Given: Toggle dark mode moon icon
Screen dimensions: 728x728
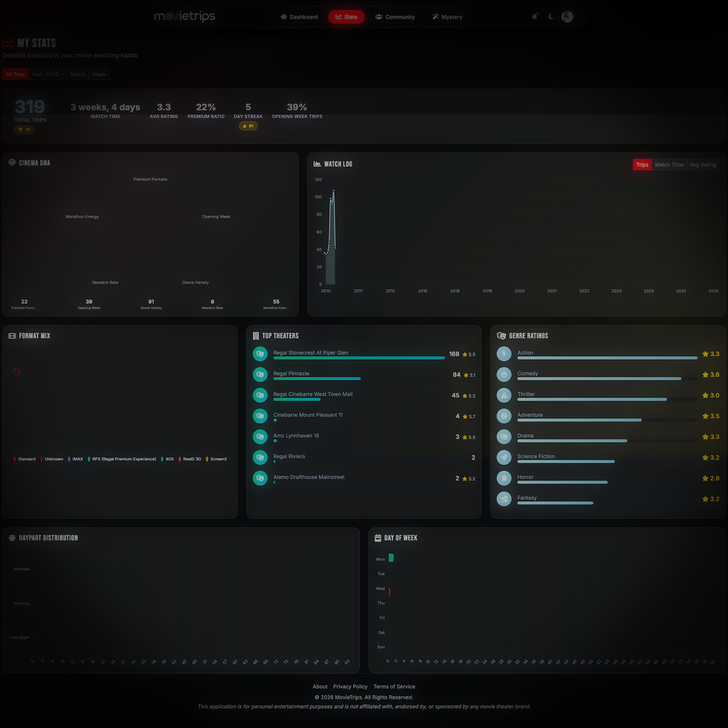Looking at the screenshot, I should click(x=551, y=17).
